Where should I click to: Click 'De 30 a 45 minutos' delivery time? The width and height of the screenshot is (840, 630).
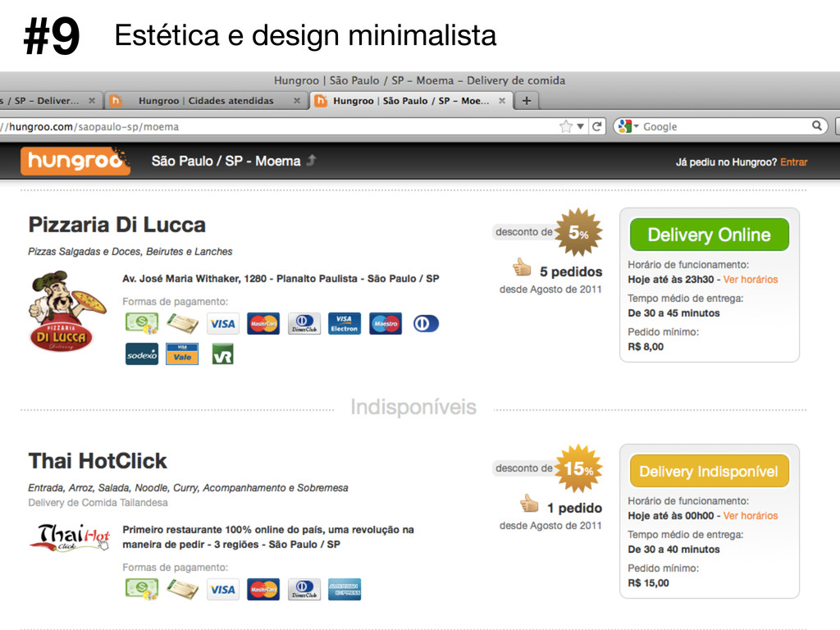674,313
